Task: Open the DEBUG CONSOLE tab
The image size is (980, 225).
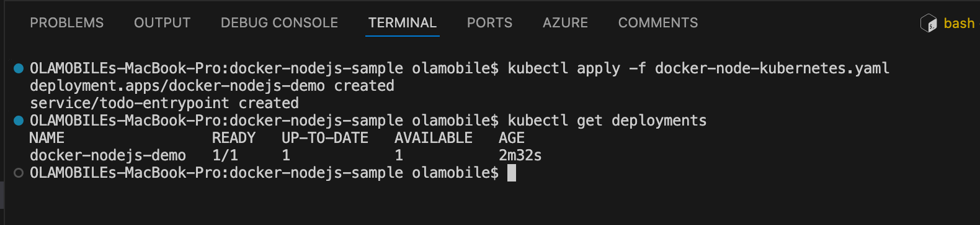Action: tap(280, 23)
